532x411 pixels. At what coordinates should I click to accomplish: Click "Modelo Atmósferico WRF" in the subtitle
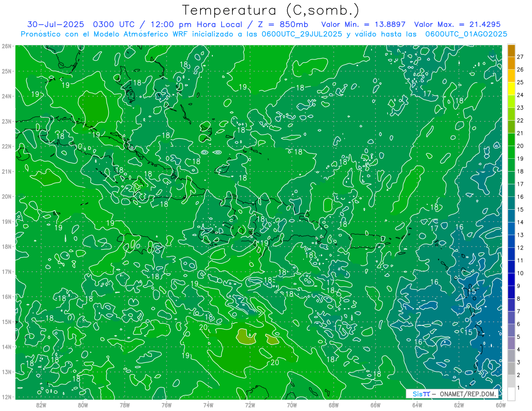[x=139, y=34]
